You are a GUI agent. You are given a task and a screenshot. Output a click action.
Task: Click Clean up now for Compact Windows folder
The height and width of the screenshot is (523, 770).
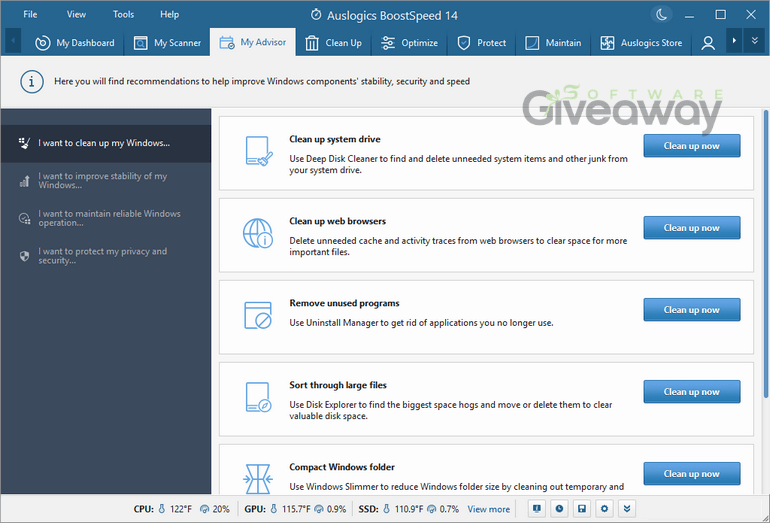(691, 474)
